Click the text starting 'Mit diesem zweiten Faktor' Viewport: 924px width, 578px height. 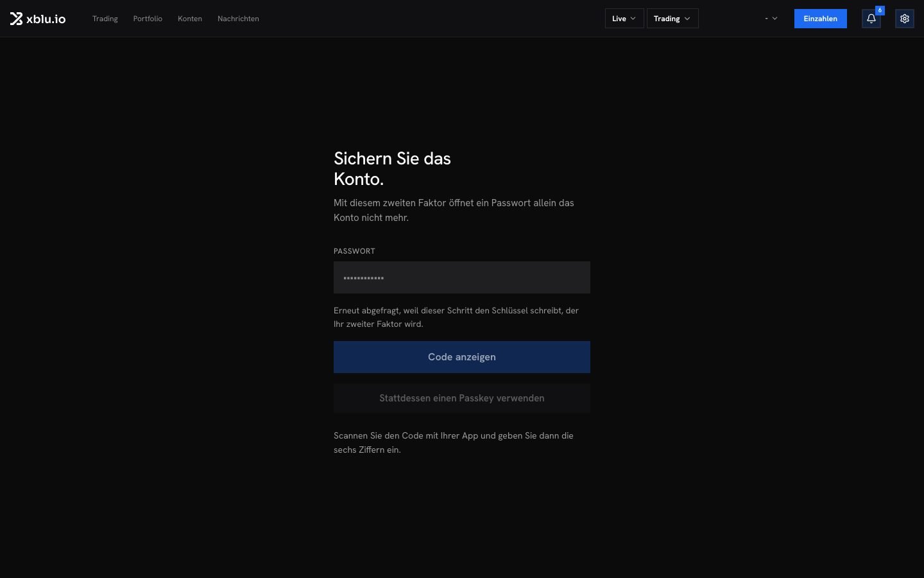(x=454, y=210)
